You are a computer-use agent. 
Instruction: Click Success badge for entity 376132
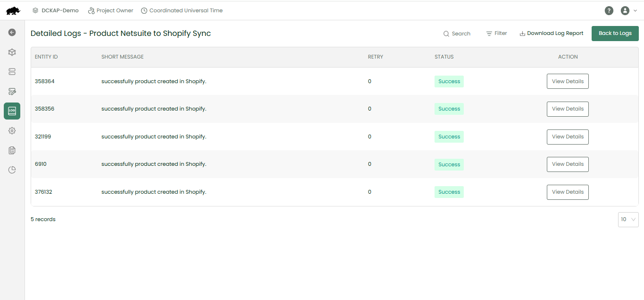pos(449,192)
